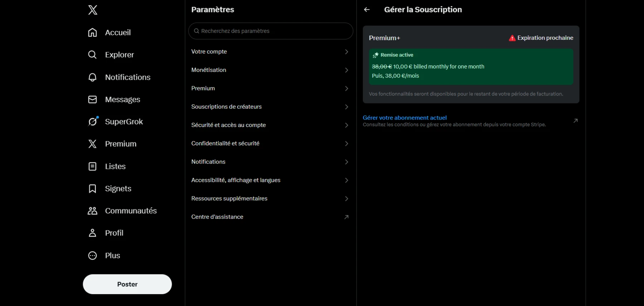This screenshot has height=306, width=644.
Task: Open Accueil via the home icon
Action: 92,33
